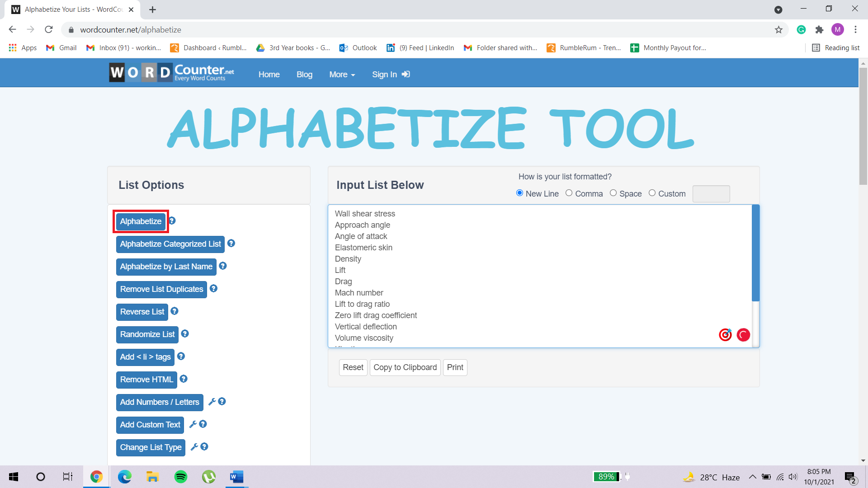Open help icon beside Alphabetize Categorized List
868x488 pixels.
(231, 243)
